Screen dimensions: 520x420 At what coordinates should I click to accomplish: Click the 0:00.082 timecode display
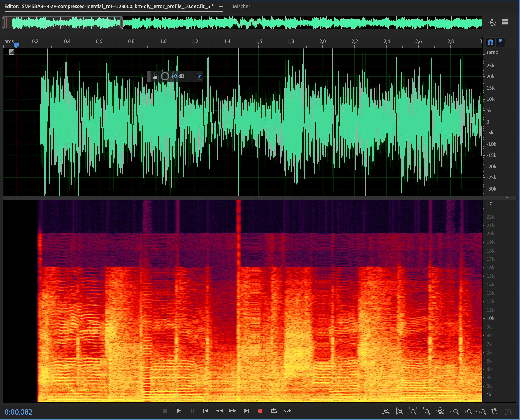18,412
